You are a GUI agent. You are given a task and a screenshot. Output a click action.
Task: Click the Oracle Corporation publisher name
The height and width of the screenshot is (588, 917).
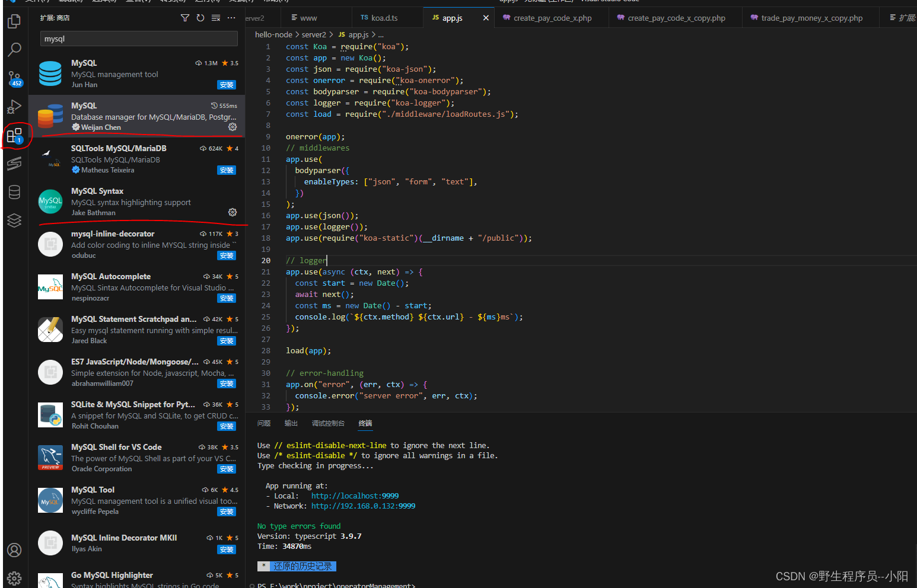point(101,469)
